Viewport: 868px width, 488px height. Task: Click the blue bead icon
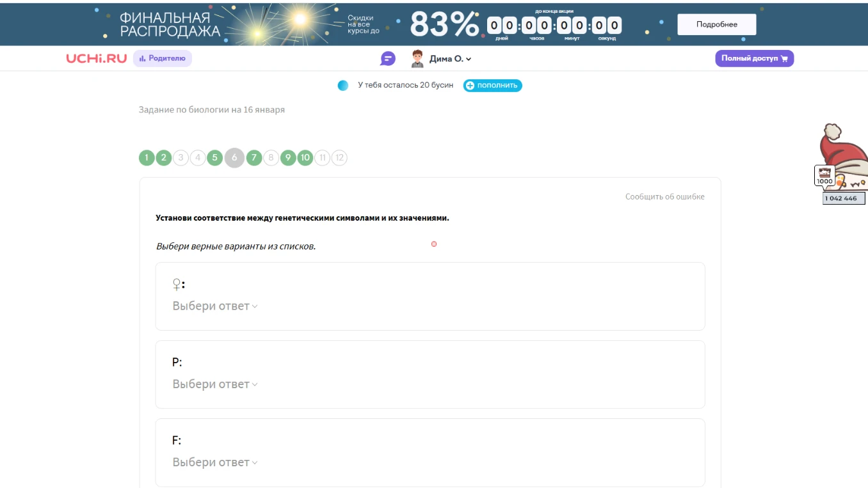tap(343, 86)
